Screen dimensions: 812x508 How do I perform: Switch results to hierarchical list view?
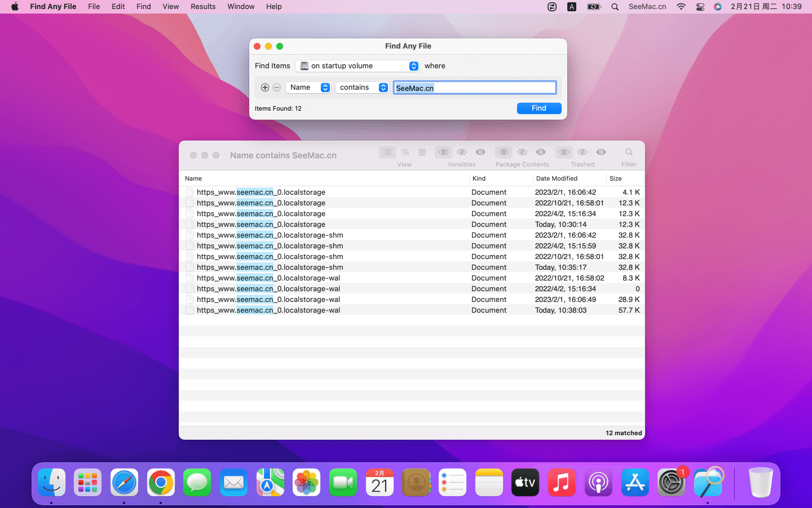405,152
